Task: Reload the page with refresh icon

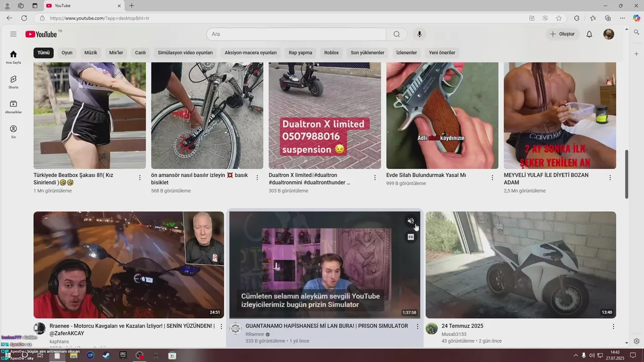Action: [24, 18]
